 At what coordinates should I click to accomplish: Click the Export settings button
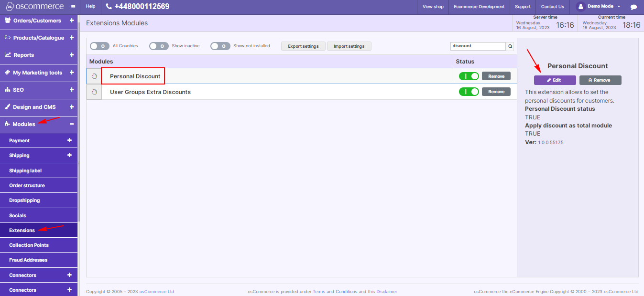[x=303, y=46]
